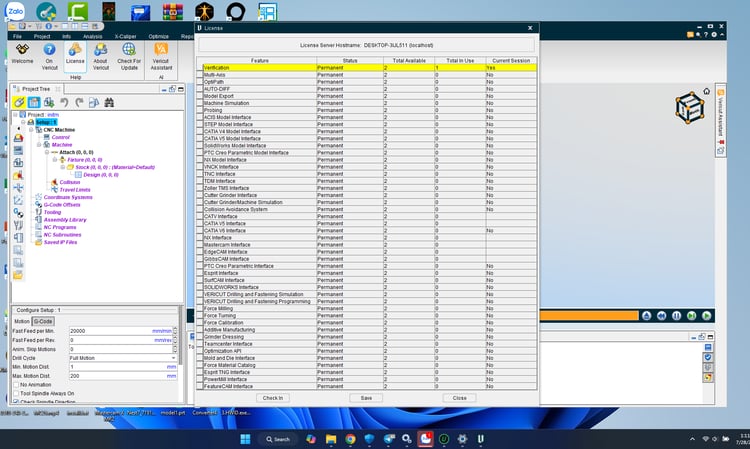The image size is (750, 449).
Task: Open the Analysis ribbon tab
Action: pyautogui.click(x=92, y=36)
